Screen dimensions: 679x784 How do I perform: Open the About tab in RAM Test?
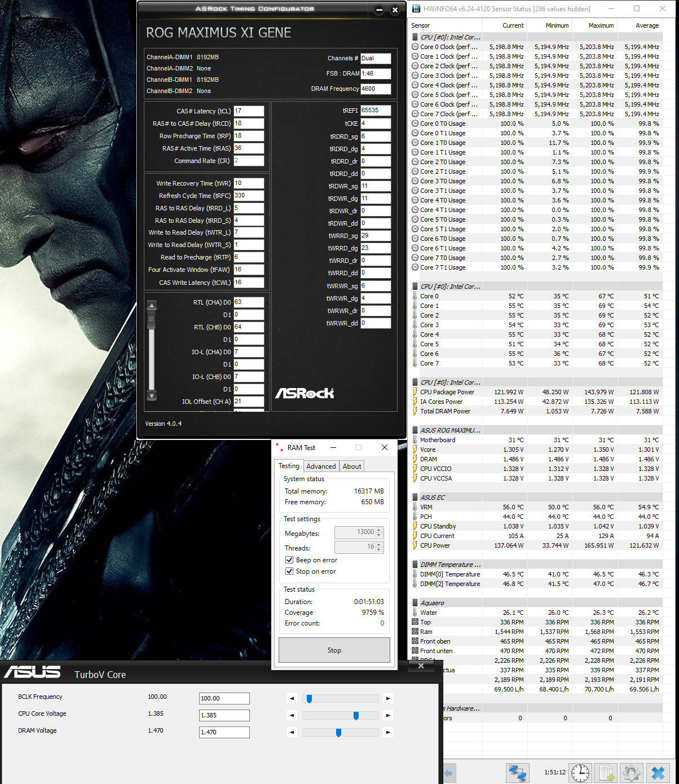(352, 466)
